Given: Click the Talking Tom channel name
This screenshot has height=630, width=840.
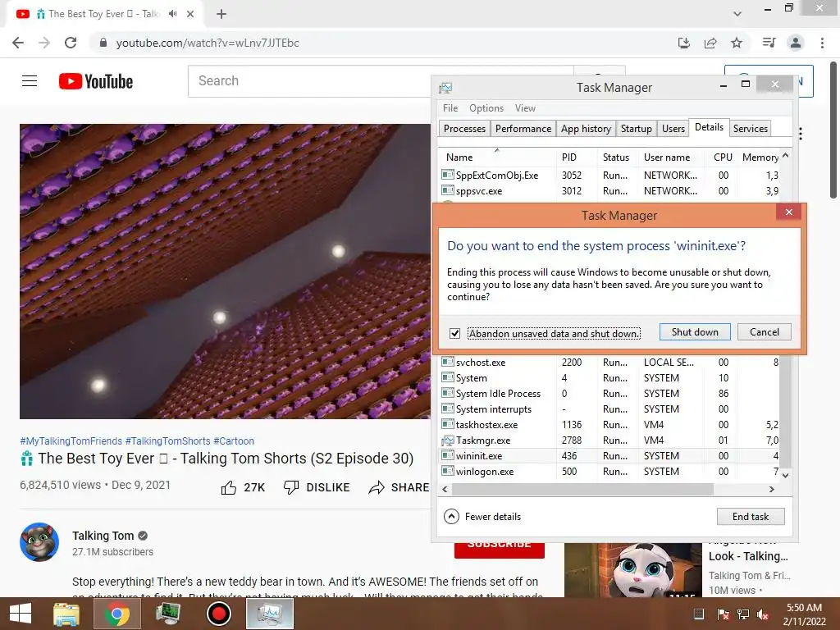Looking at the screenshot, I should click(x=103, y=536).
